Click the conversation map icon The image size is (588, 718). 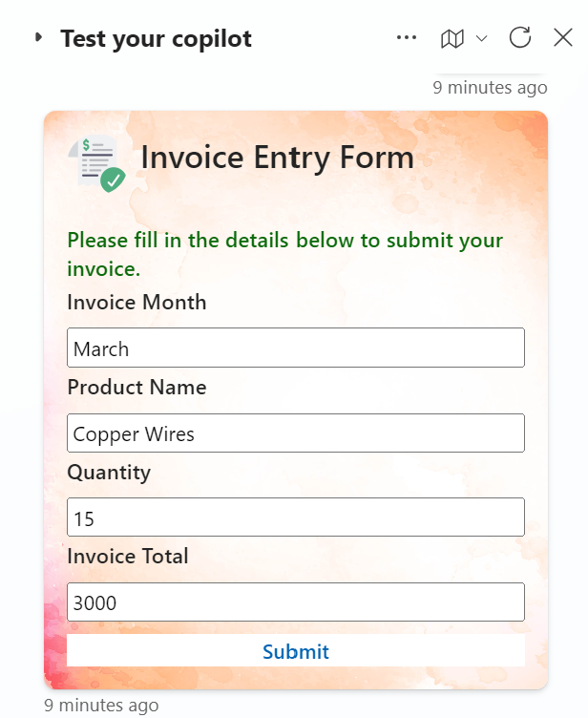click(x=451, y=38)
